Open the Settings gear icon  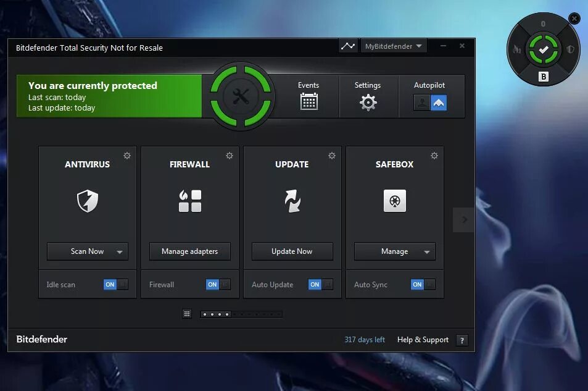pyautogui.click(x=368, y=103)
